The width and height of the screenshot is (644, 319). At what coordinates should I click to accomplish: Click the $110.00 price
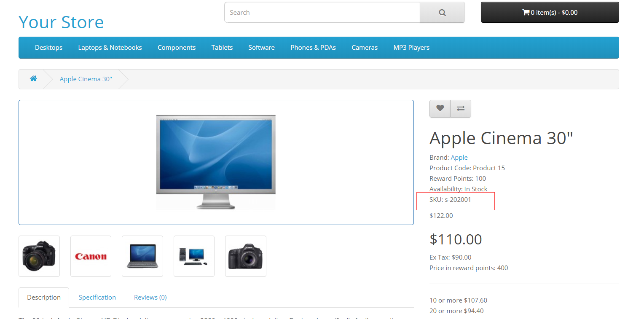[x=456, y=239]
